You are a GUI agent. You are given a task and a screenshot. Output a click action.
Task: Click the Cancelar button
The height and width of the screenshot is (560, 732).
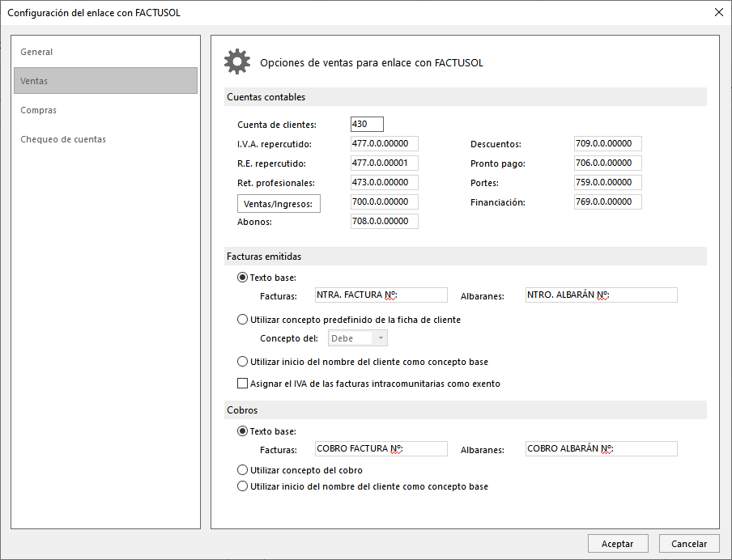tap(689, 544)
